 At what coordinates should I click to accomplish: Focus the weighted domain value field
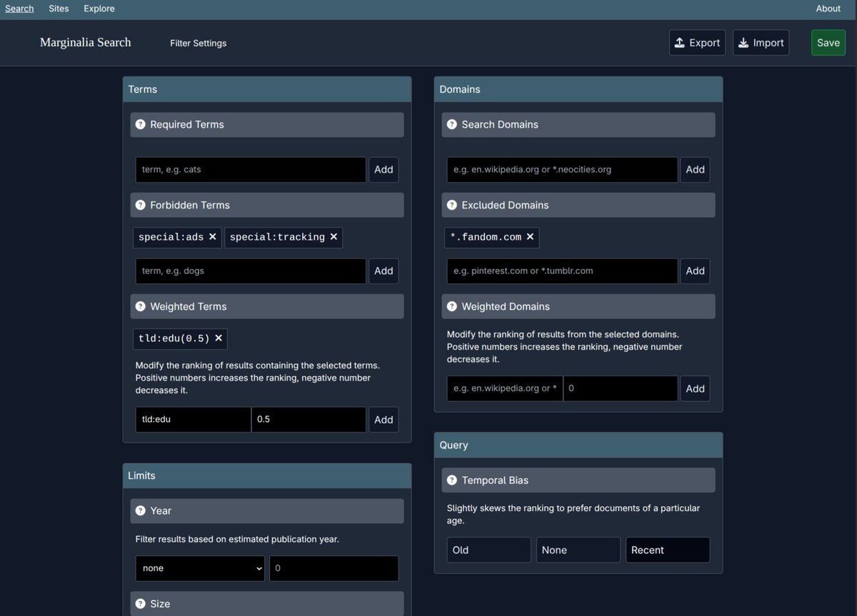(x=621, y=388)
